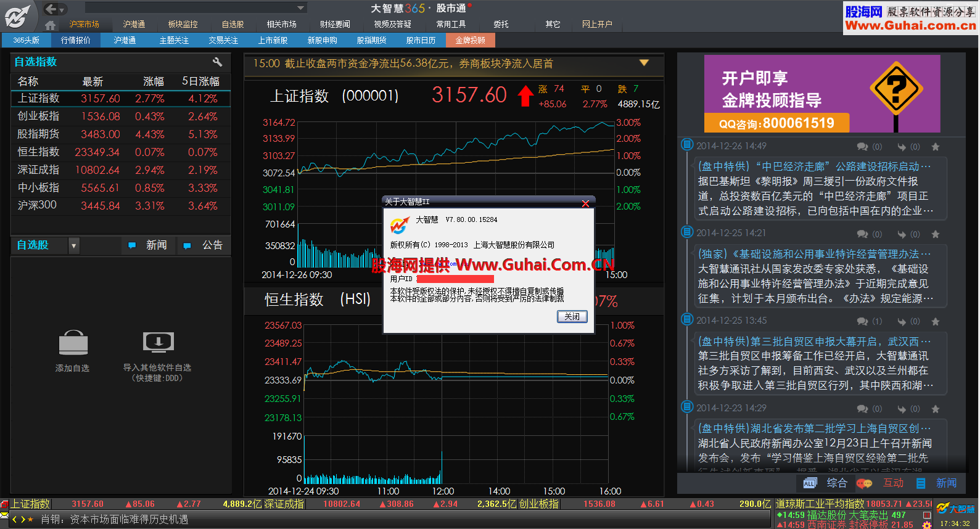Click the 新闻 button in 自选股 panel
Screen dimensions: 980x529
point(148,245)
